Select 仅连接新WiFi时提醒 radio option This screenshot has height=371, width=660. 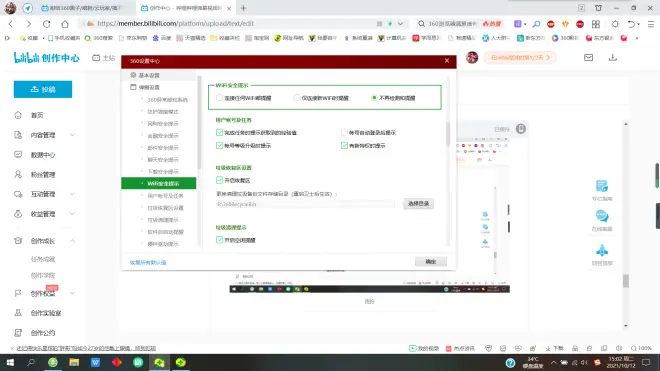[297, 98]
